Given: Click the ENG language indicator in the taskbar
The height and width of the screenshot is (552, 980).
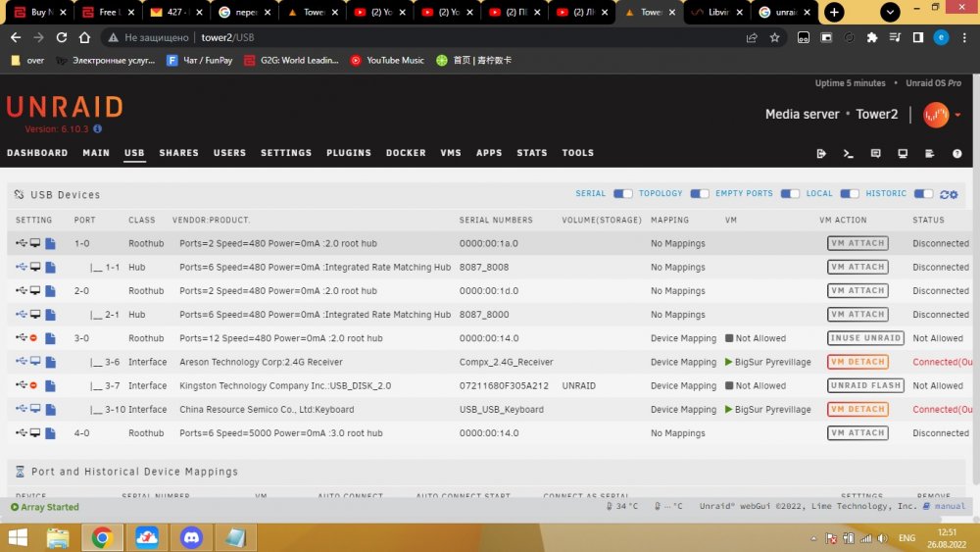Looking at the screenshot, I should 906,538.
